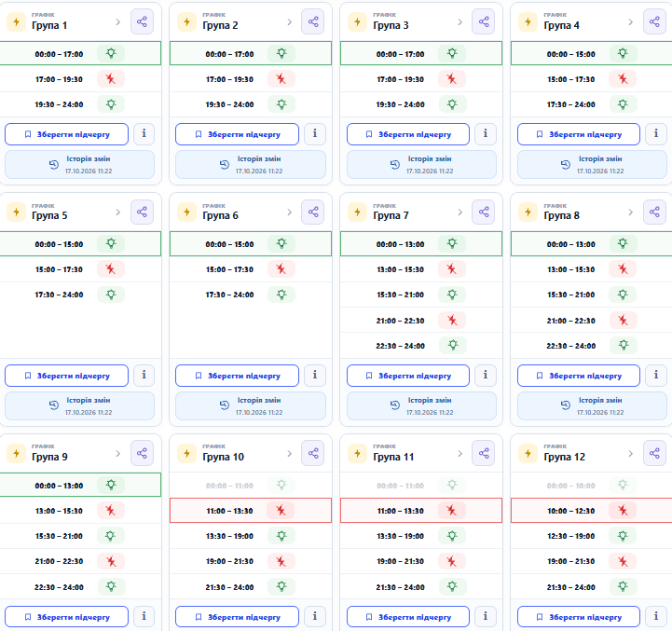This screenshot has width=672, height=631.
Task: Select 00:00 – 17:00 row in Група 1
Action: (80, 53)
